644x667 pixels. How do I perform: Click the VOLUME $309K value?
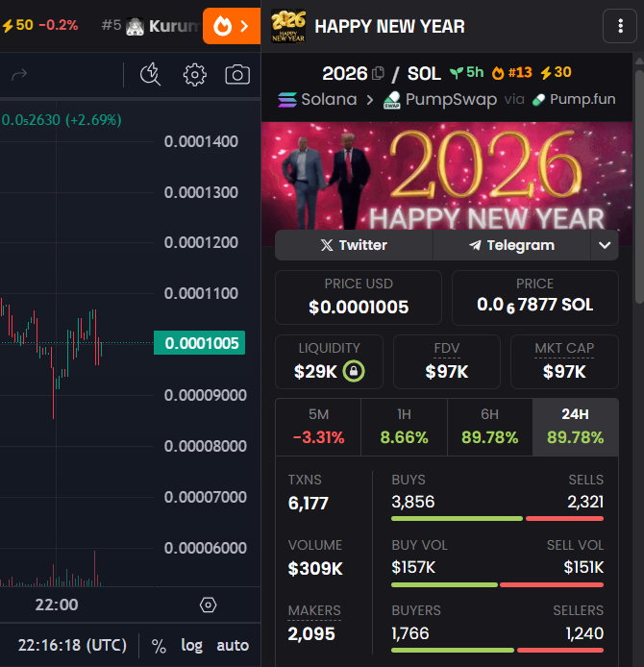point(315,569)
